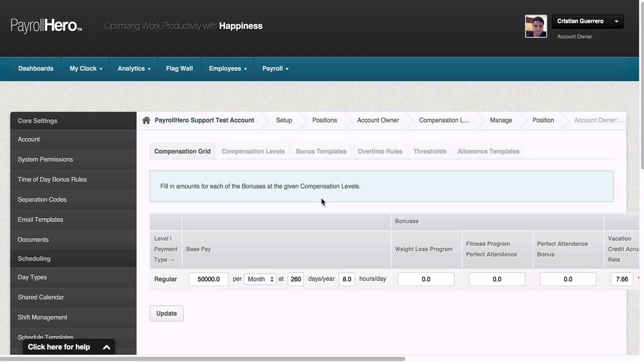Screen dimensions: 644x362
Task: Click the Regular level row label
Action: (x=166, y=279)
